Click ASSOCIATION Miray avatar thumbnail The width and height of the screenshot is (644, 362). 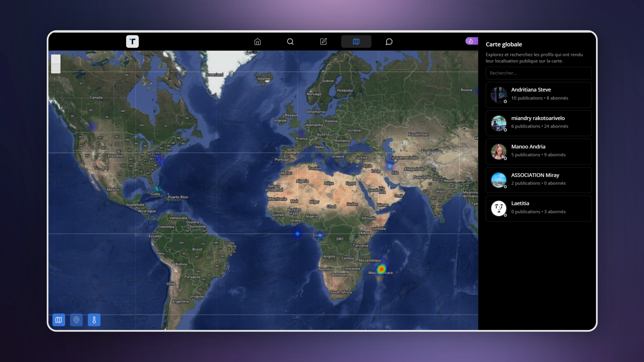(x=499, y=180)
